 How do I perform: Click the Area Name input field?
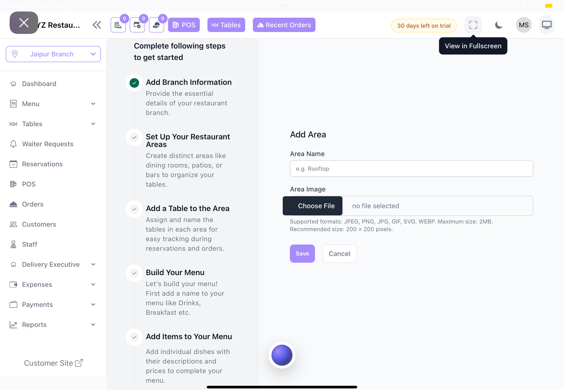[x=411, y=169]
